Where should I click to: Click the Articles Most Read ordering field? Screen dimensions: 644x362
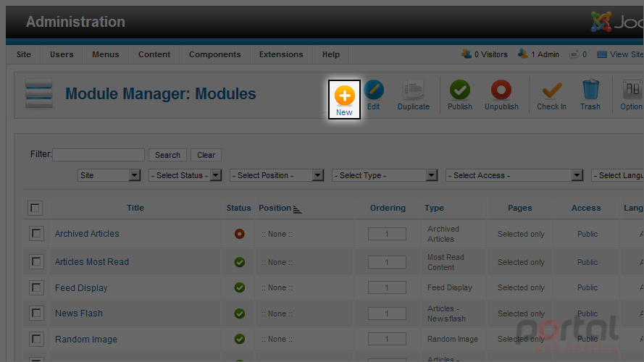coord(387,262)
